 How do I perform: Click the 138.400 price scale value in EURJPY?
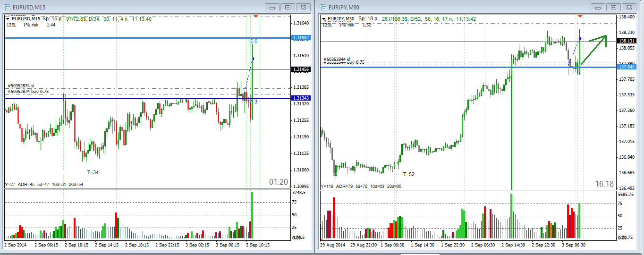point(626,17)
